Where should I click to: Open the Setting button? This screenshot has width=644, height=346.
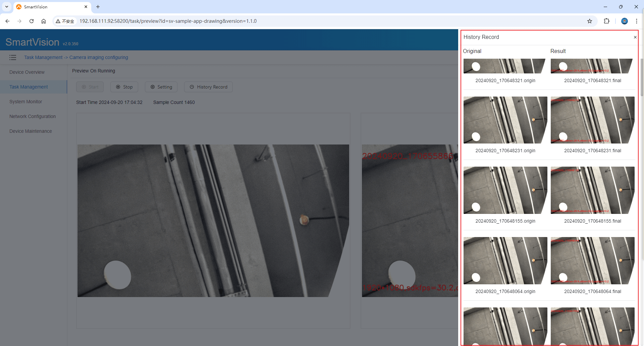(x=161, y=87)
